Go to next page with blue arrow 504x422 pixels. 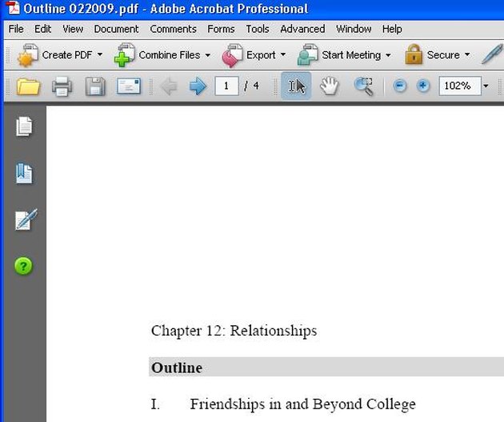pos(198,86)
